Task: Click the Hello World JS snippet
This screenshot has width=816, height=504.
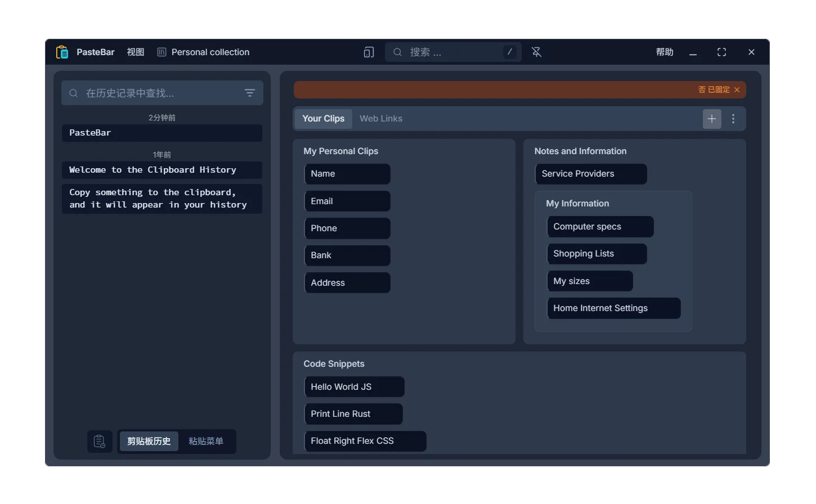Action: click(x=355, y=387)
